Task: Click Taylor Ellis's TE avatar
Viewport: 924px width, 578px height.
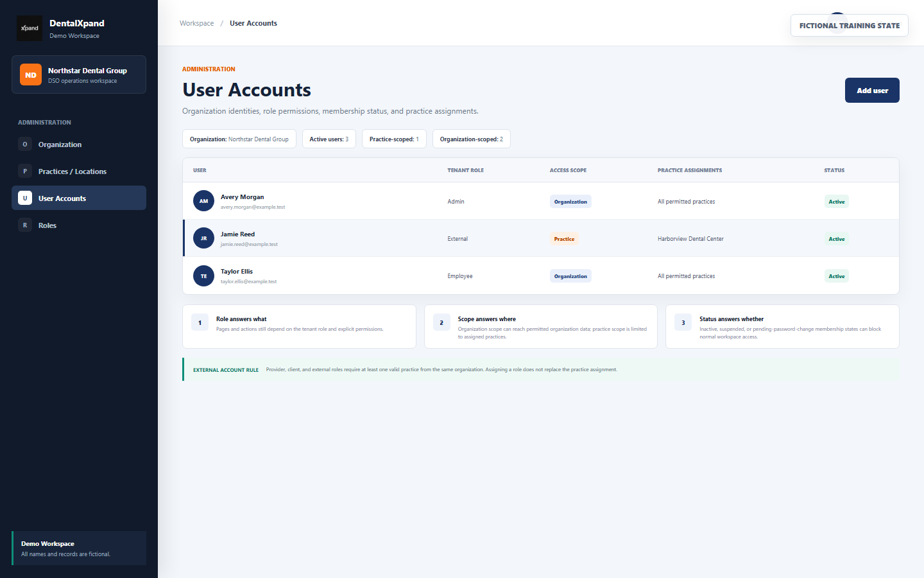Action: click(x=203, y=276)
